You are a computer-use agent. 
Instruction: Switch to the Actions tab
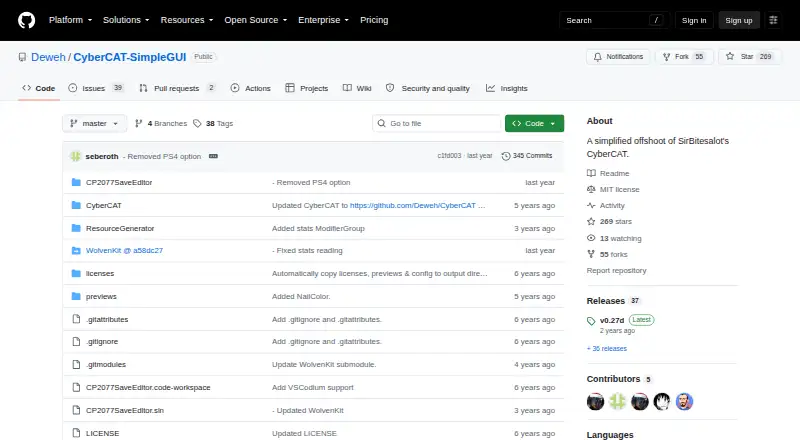pos(251,88)
